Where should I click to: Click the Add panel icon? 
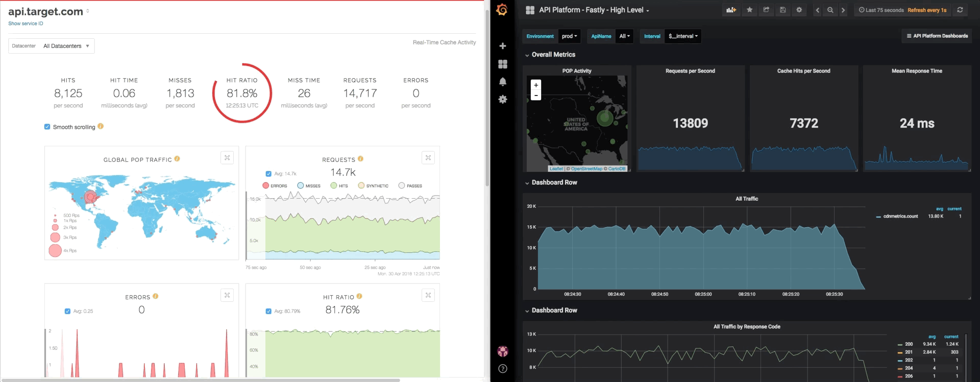[x=731, y=10]
